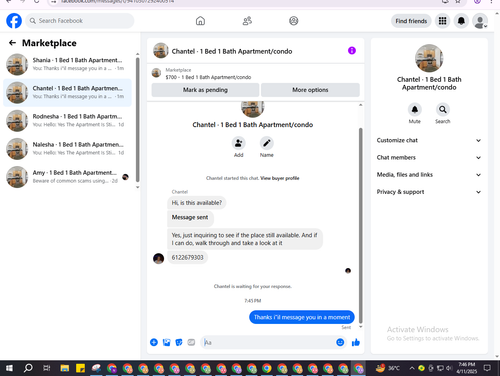Screen dimensions: 500x376
Task: Expand Media, files and links section
Action: tap(429, 175)
